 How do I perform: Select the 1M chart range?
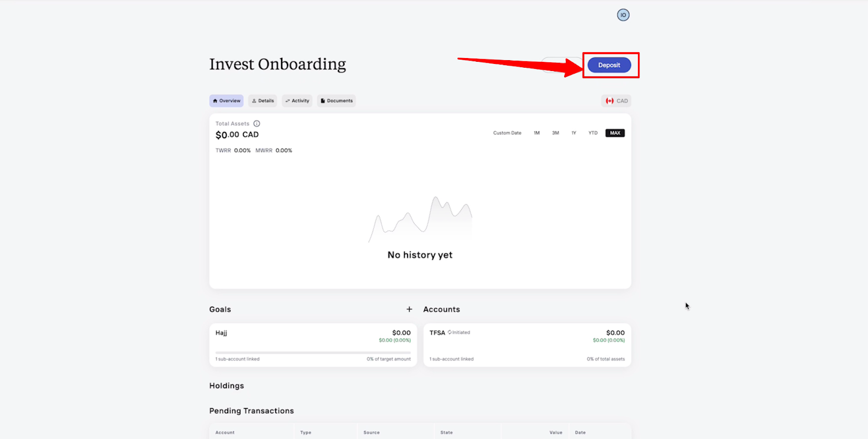tap(537, 133)
